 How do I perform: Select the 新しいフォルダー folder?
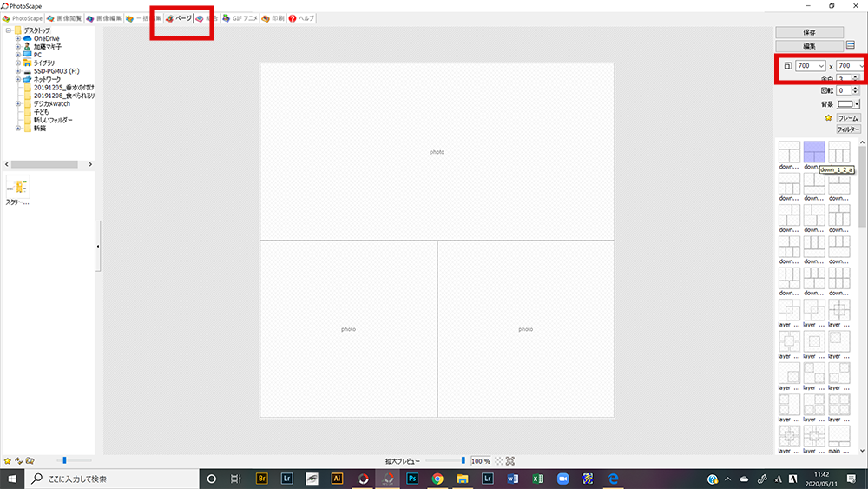53,120
